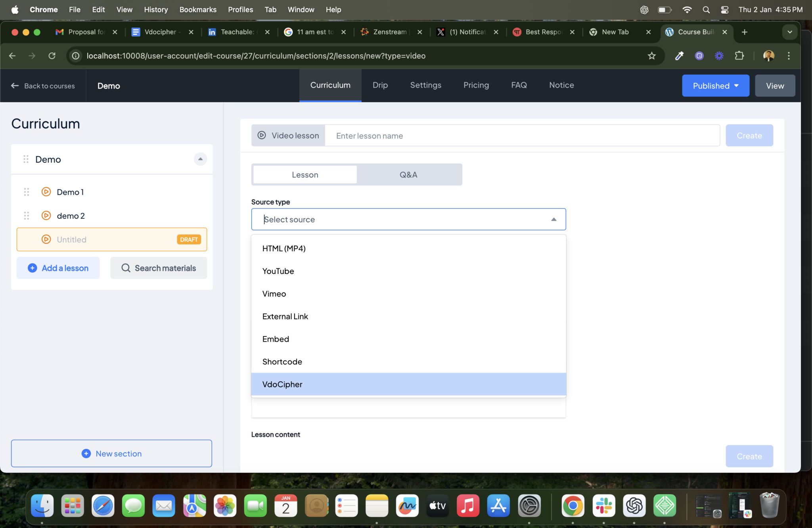Screen dimensions: 812x528
Task: Click the magnifier icon in Search materials
Action: point(126,268)
